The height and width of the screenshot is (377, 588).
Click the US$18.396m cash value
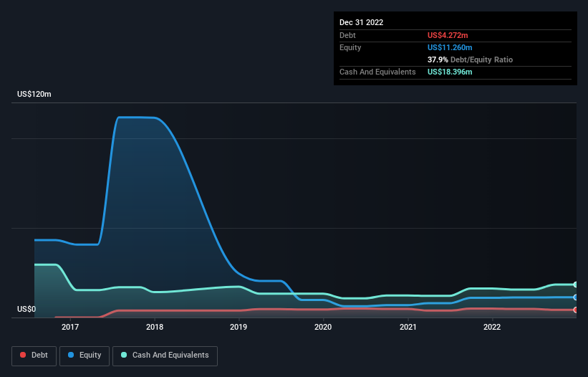coord(450,72)
